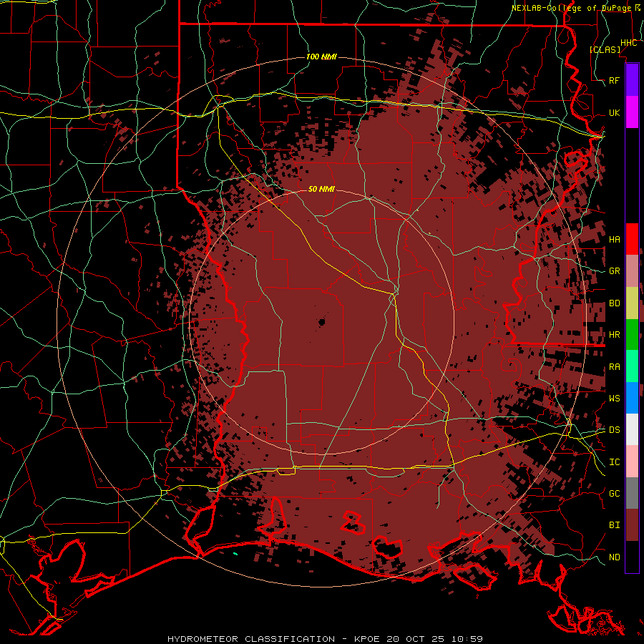Viewport: 644px width, 644px height.
Task: Click the 'HHC' product code label
Action: (x=629, y=43)
